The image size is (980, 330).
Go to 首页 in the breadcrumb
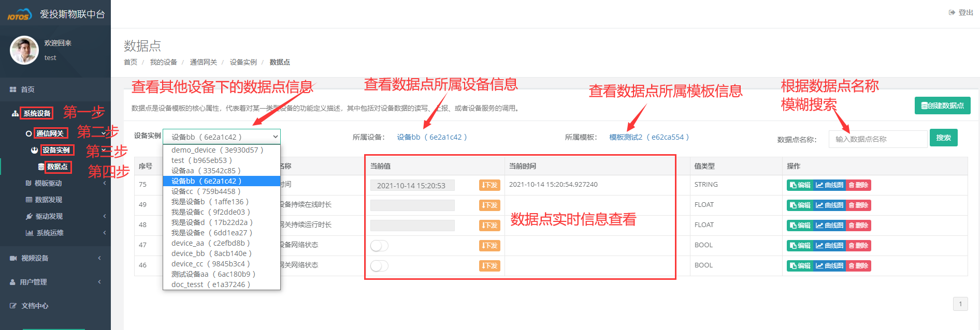coord(131,62)
